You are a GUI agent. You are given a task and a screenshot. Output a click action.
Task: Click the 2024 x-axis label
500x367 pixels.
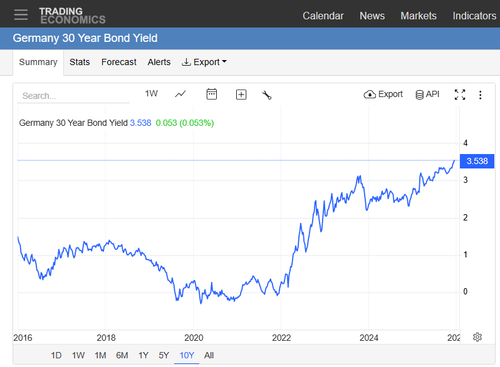[369, 338]
